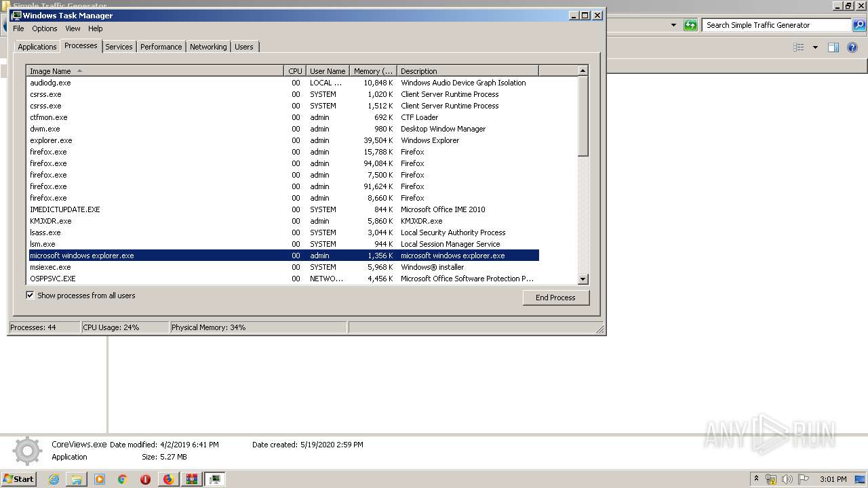Select the OSPPSVC.EXE process row

pyautogui.click(x=283, y=279)
